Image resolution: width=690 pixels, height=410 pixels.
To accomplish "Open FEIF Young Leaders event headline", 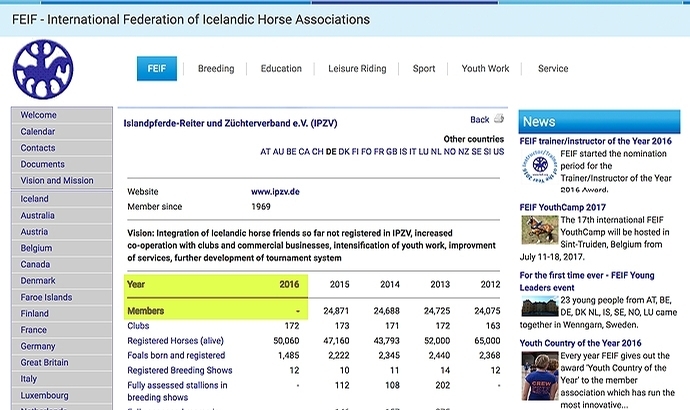I will click(587, 281).
